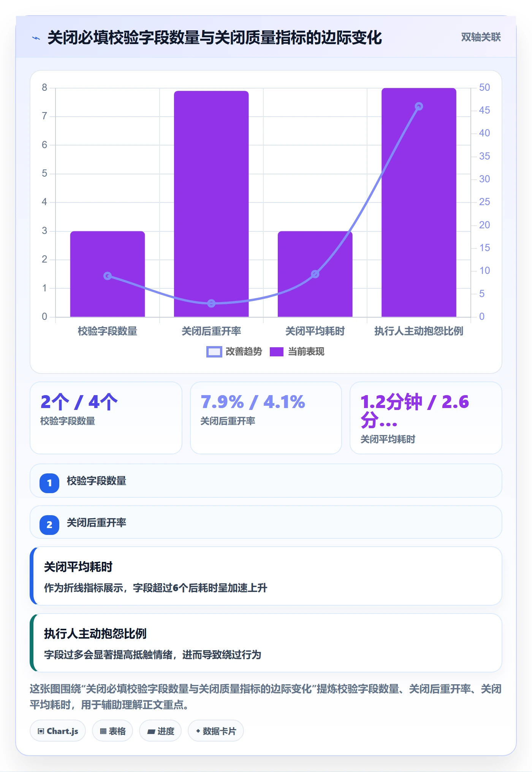Click the number 1 badge icon

pos(49,483)
